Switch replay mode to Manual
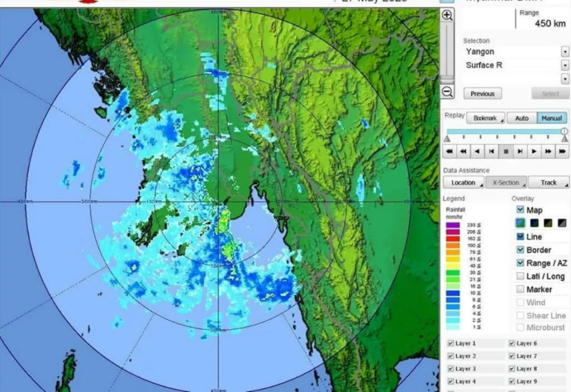This screenshot has width=571, height=392. [552, 118]
